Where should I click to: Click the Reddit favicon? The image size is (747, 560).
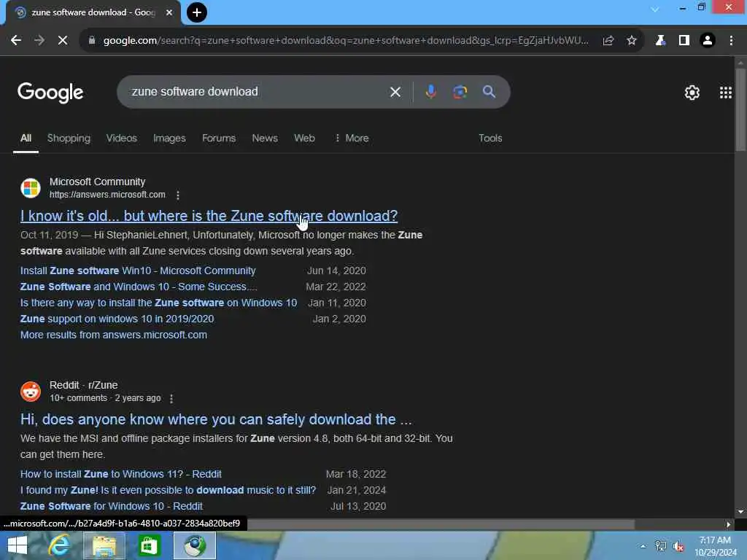pos(31,392)
